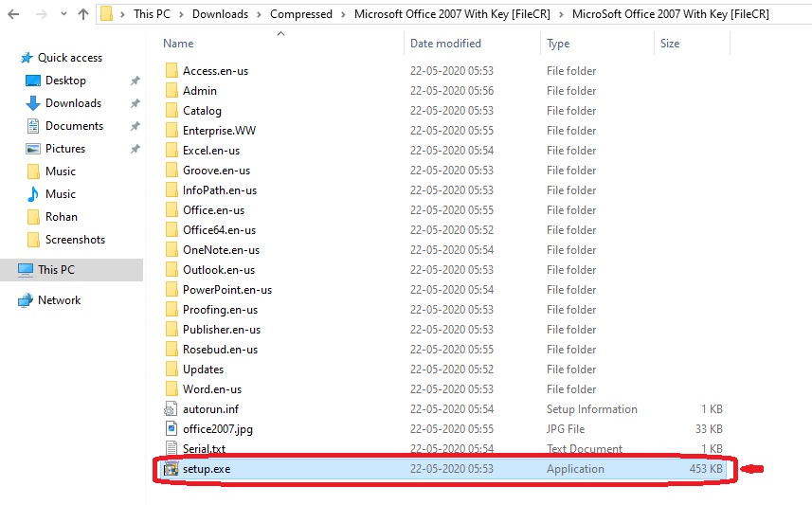Click the Office.en-us folder icon
Viewport: 812px width, 505px height.
click(x=171, y=209)
